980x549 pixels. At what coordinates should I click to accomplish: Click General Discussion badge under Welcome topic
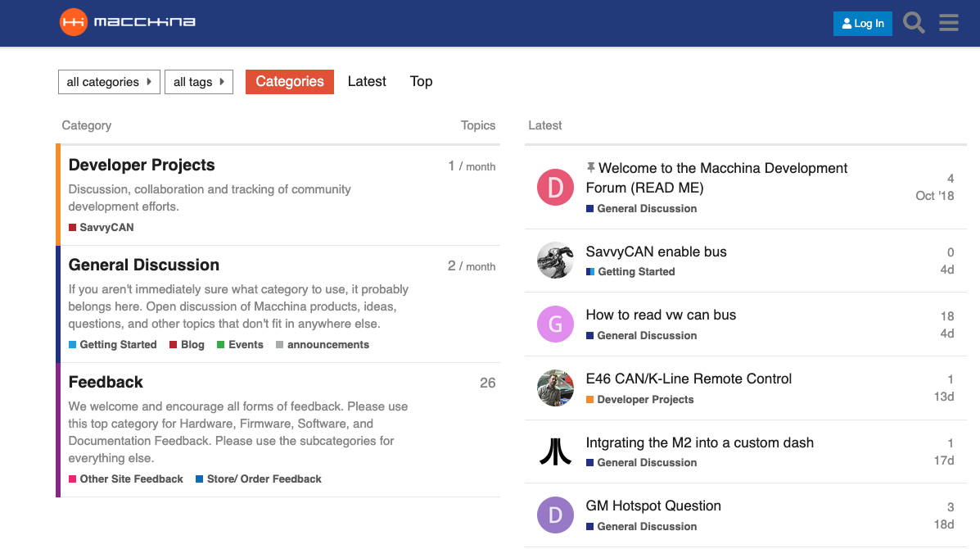click(x=641, y=209)
